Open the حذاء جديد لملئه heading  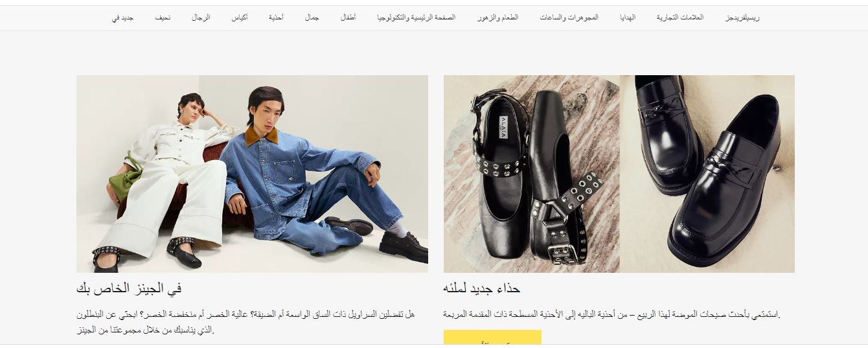click(x=482, y=288)
